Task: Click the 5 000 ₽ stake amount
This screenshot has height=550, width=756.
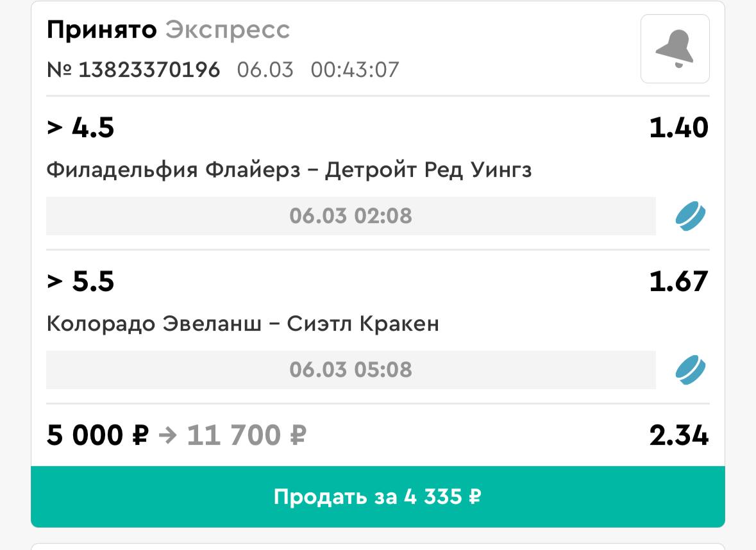Action: (x=97, y=436)
